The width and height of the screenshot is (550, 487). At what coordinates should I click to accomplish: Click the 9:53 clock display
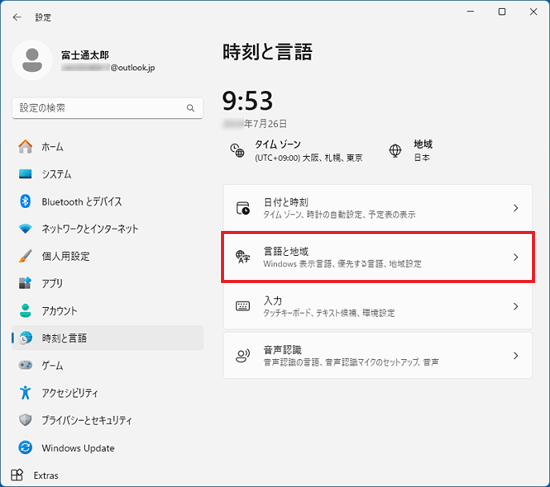247,101
